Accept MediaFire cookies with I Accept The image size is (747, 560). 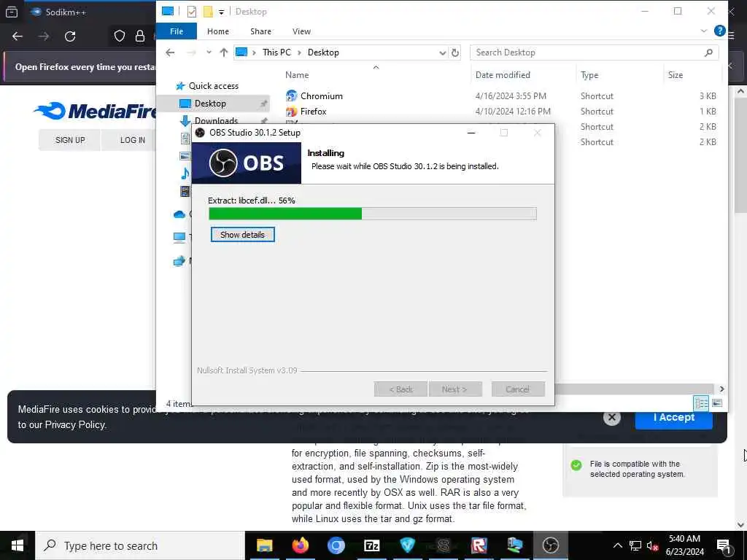point(673,417)
